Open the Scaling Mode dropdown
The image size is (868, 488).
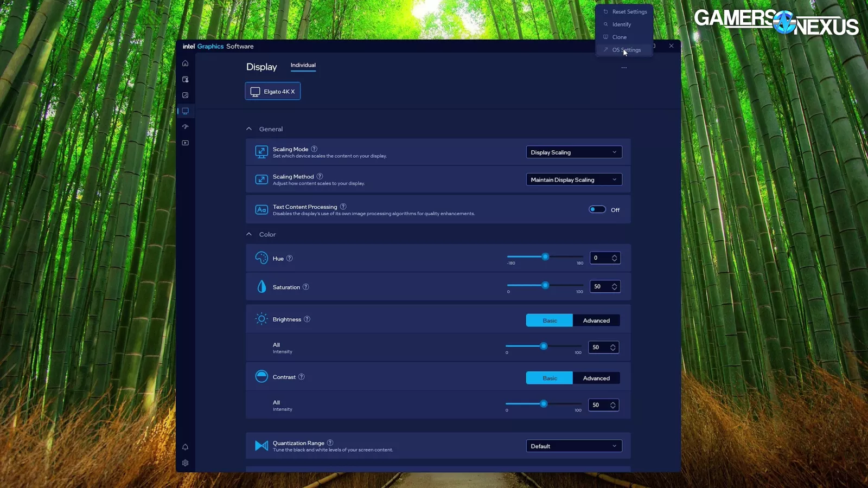[x=573, y=152]
